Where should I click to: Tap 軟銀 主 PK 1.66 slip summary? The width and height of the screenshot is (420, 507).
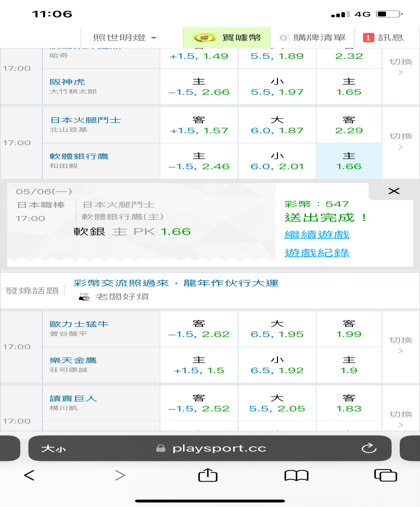[132, 232]
